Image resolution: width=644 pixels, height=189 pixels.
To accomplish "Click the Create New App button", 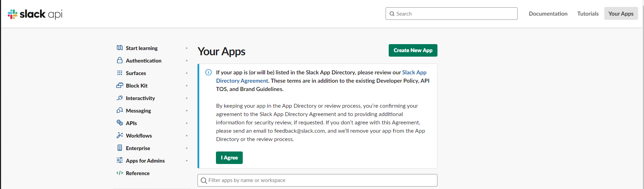I will [413, 50].
